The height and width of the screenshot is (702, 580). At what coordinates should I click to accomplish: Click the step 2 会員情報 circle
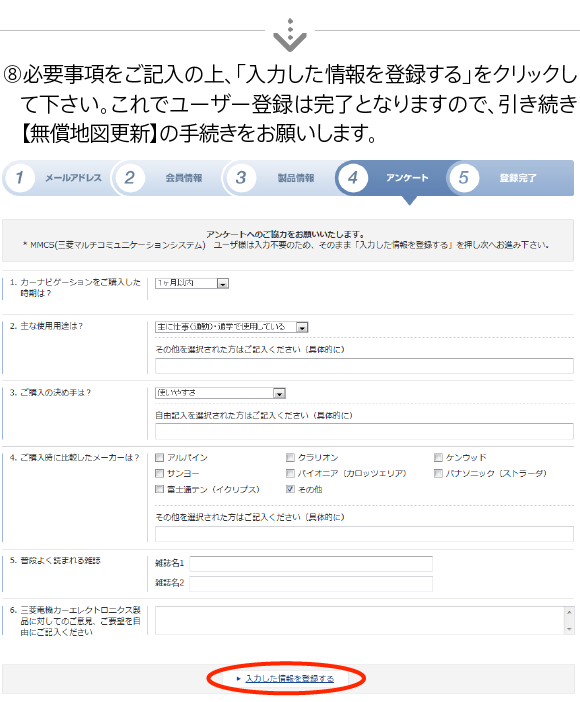click(130, 178)
